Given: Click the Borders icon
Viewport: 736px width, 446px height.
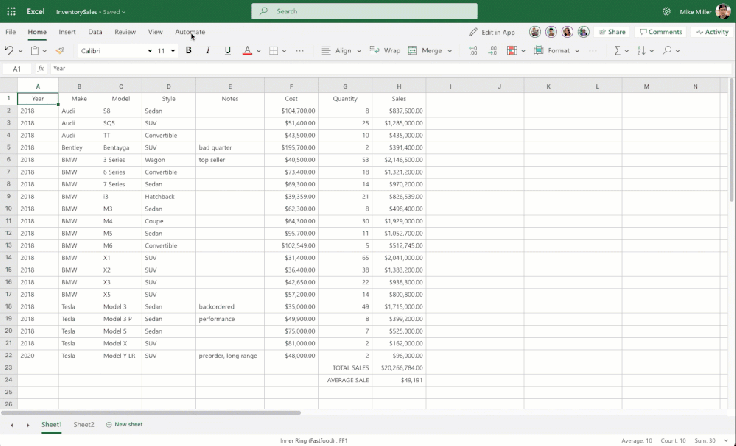Looking at the screenshot, I should [x=273, y=50].
